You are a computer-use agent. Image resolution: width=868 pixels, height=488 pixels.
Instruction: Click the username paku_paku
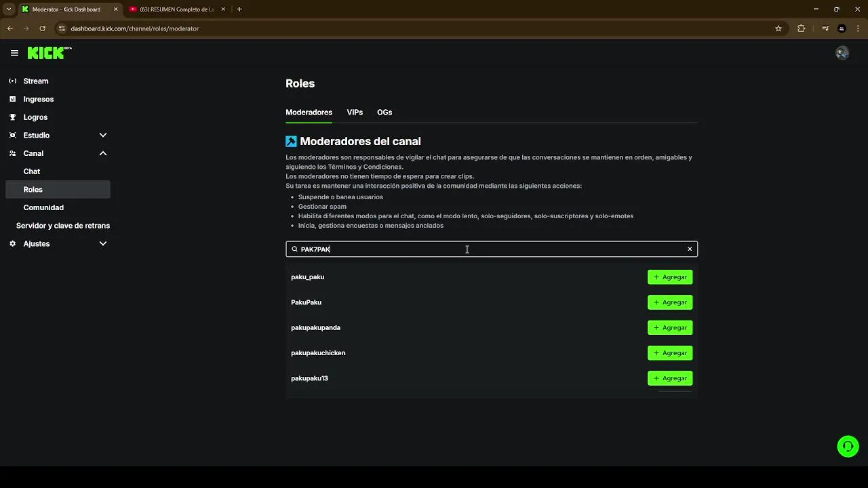point(308,277)
